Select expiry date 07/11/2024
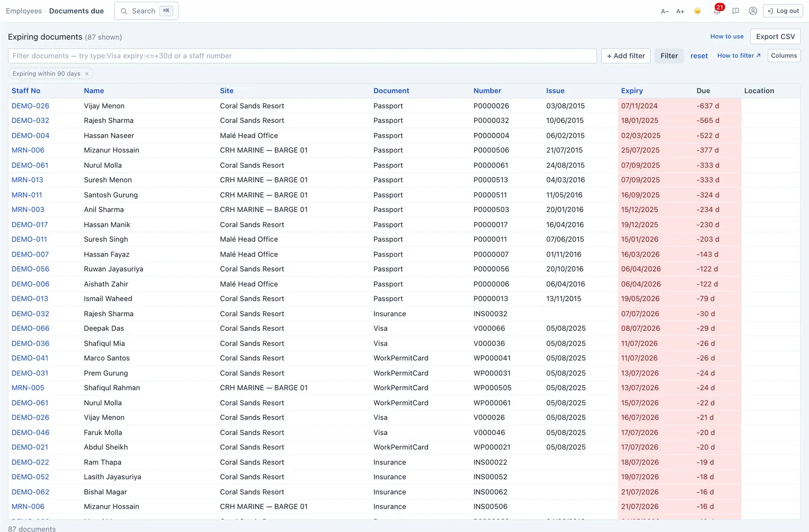809x532 pixels. [x=639, y=106]
